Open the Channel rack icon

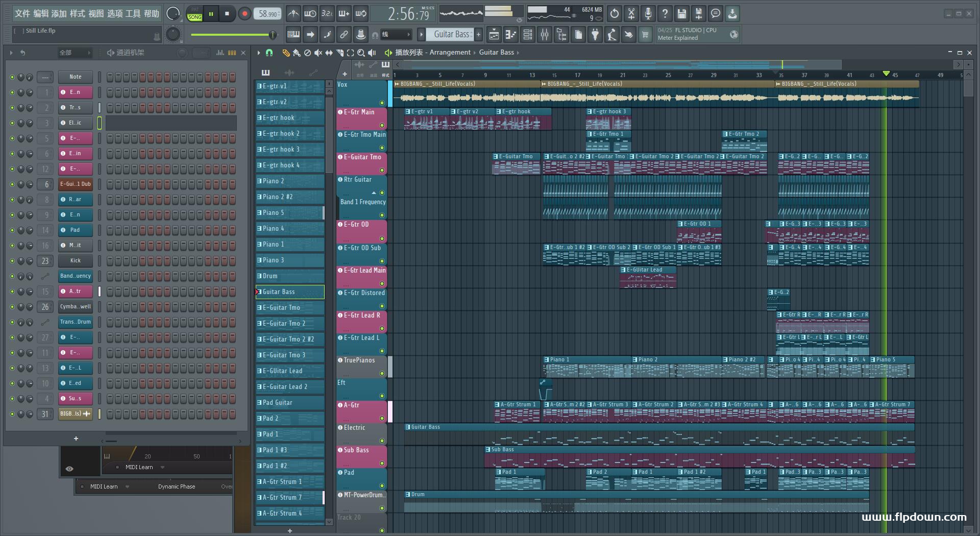[x=528, y=35]
